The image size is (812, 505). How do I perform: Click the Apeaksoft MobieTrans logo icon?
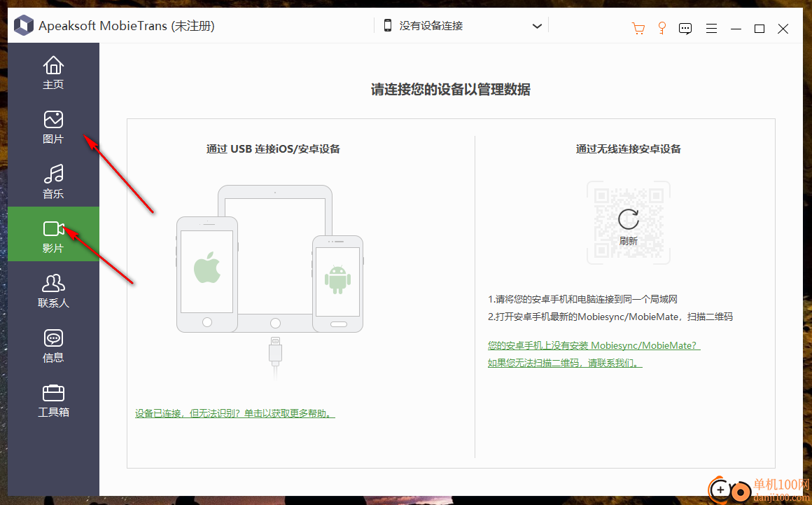23,25
